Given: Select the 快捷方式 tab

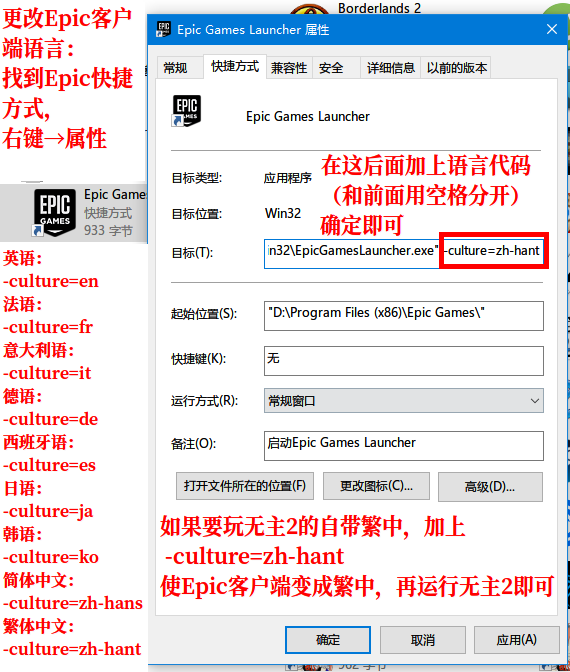Looking at the screenshot, I should click(x=235, y=66).
